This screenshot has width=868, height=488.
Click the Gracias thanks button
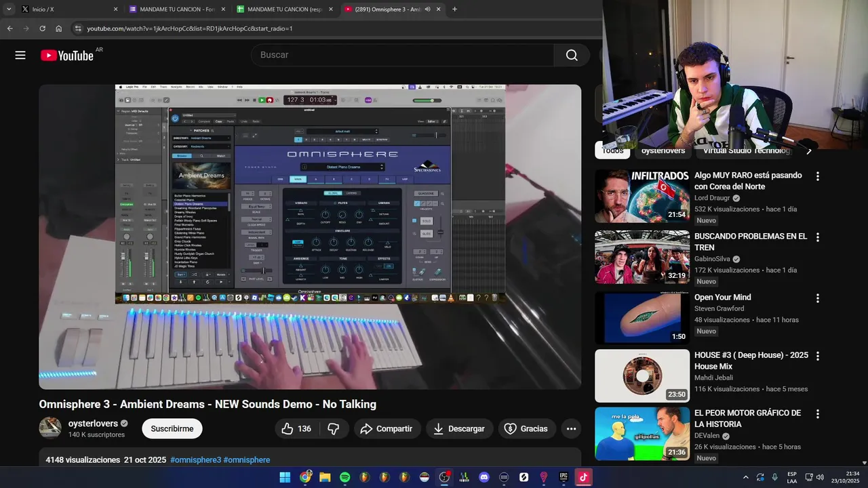click(527, 429)
